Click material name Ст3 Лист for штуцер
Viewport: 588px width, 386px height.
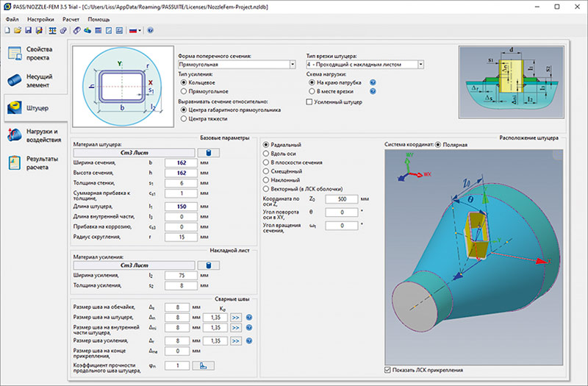(x=134, y=153)
